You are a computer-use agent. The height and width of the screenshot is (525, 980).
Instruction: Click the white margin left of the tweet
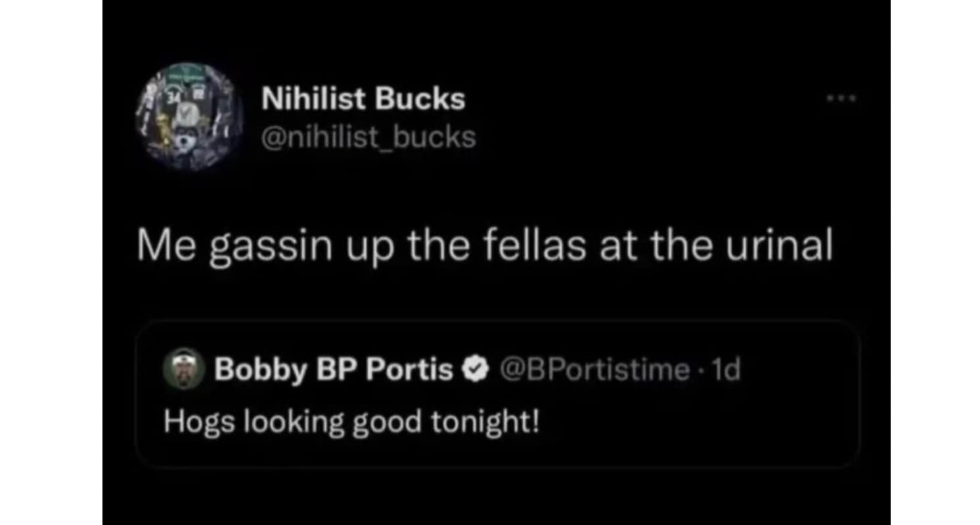pyautogui.click(x=51, y=262)
